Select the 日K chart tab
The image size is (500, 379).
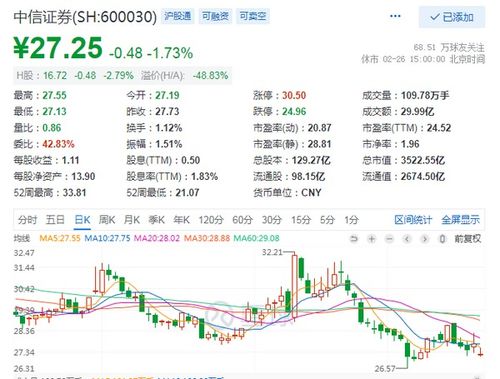click(x=82, y=220)
